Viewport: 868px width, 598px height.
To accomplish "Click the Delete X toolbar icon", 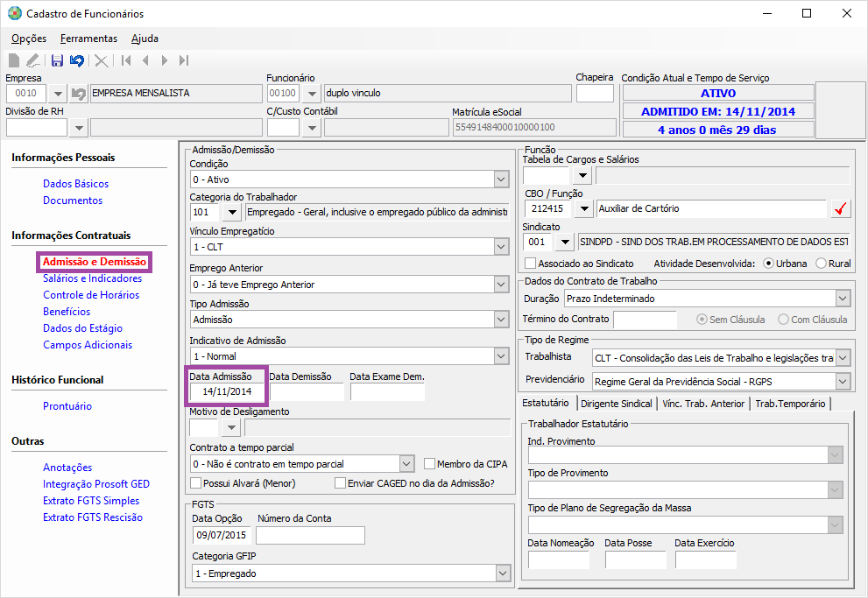I will (102, 60).
